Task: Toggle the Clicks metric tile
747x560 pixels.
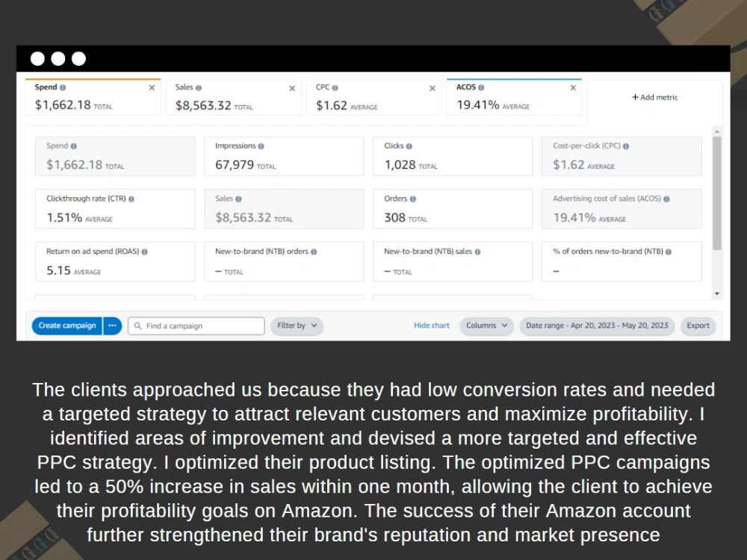Action: [453, 156]
